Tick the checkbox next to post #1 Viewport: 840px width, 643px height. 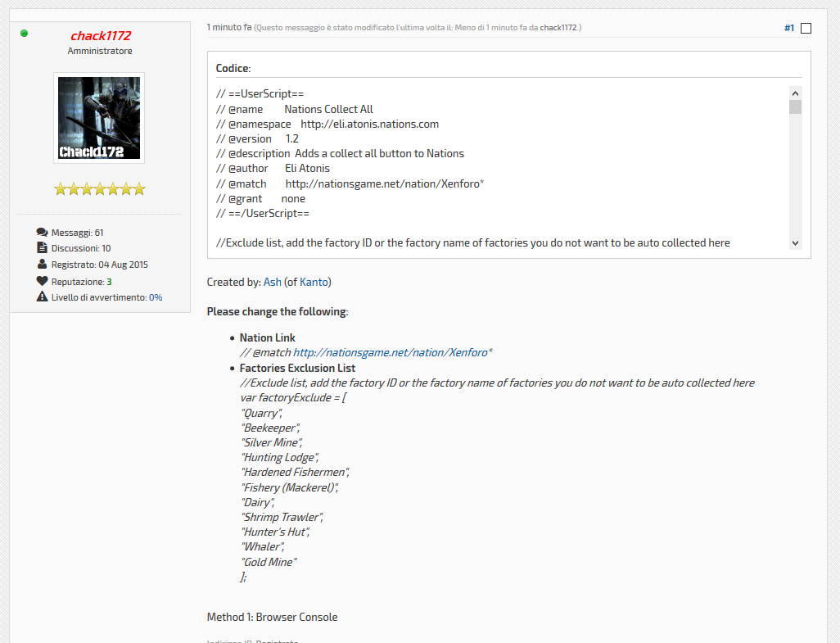click(x=806, y=28)
